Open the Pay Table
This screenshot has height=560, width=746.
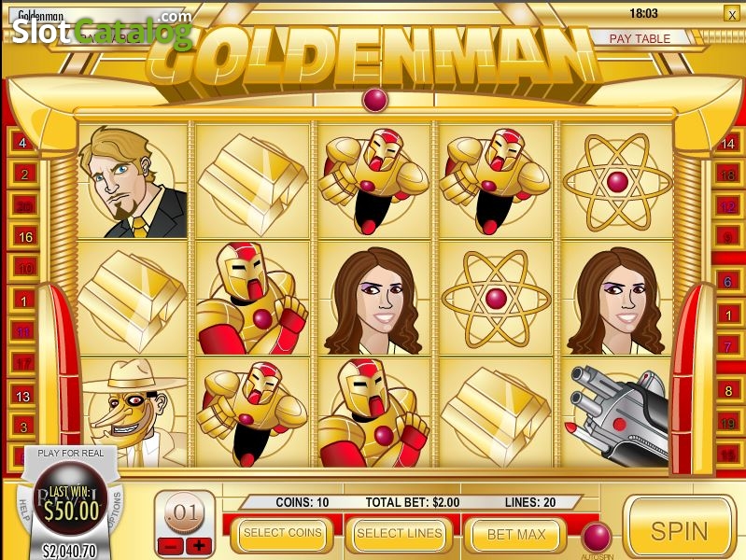[640, 38]
